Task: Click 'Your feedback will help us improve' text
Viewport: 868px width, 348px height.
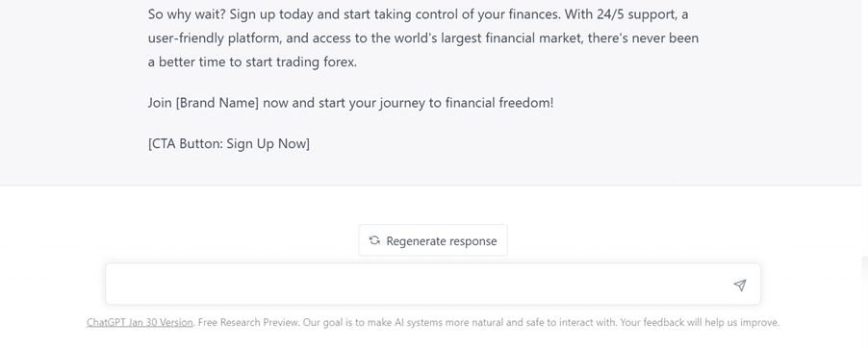Action: 700,322
